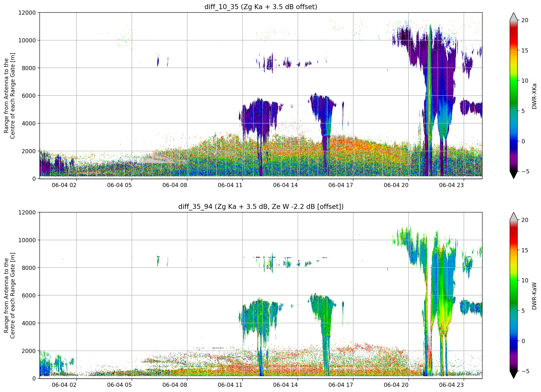This screenshot has height=392, width=541.
Task: Click the DWR-XKa colorbar label
Action: (x=534, y=96)
